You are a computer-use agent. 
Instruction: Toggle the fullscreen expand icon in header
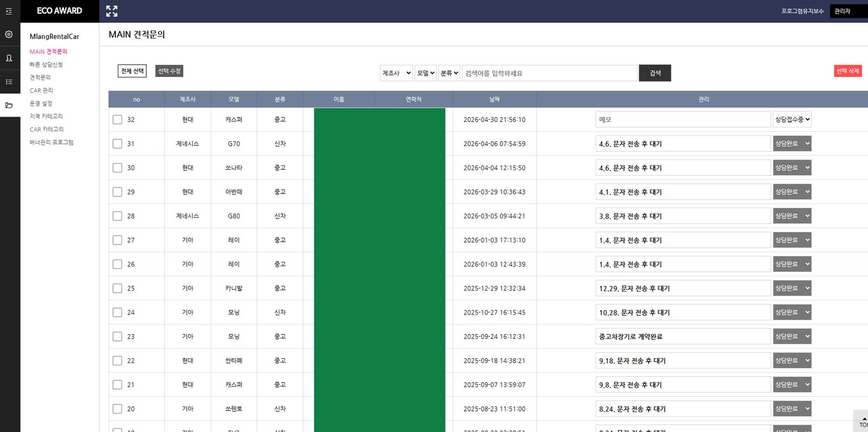click(112, 11)
